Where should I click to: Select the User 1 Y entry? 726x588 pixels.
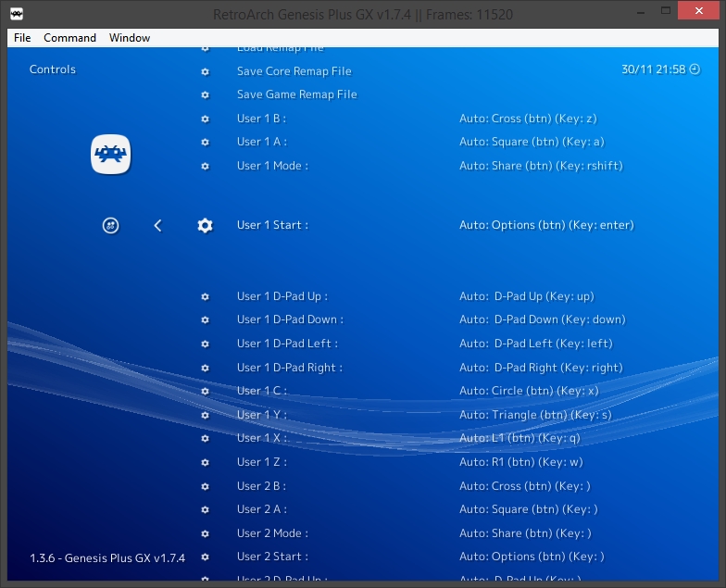[262, 415]
